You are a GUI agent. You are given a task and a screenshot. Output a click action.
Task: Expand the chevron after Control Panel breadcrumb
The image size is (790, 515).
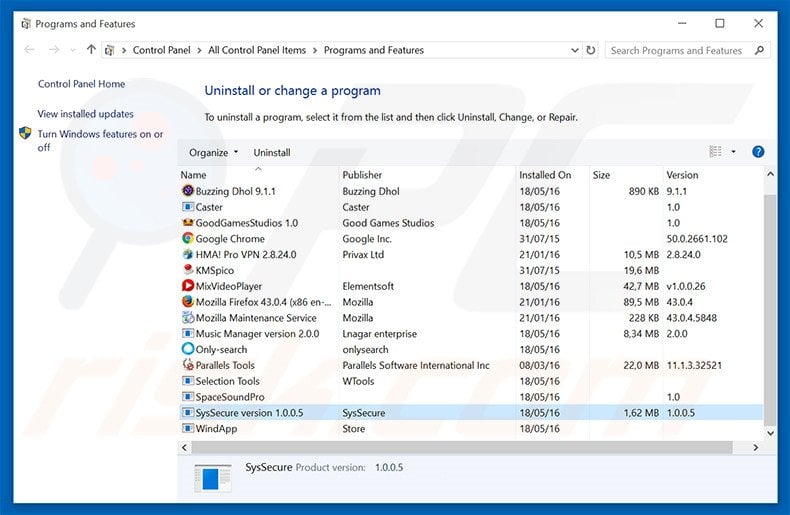point(199,50)
